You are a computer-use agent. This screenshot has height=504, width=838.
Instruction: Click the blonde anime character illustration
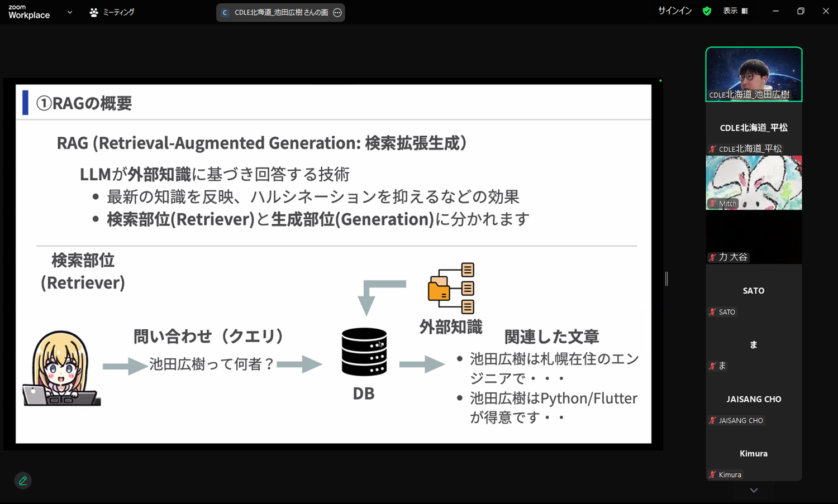click(x=61, y=368)
